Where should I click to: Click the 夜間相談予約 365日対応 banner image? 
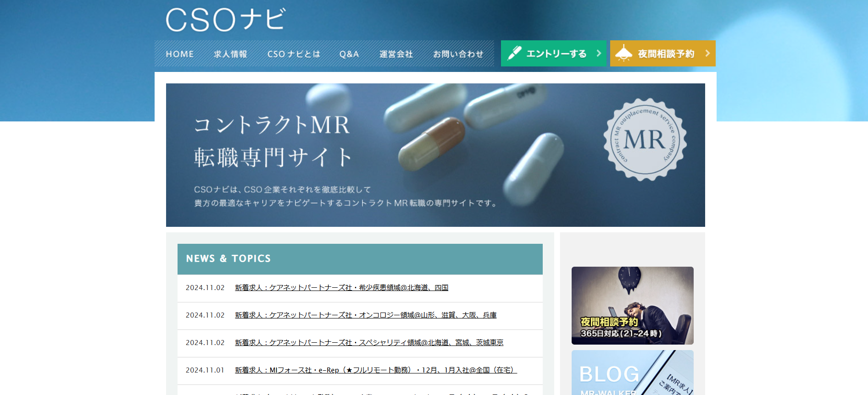point(632,306)
